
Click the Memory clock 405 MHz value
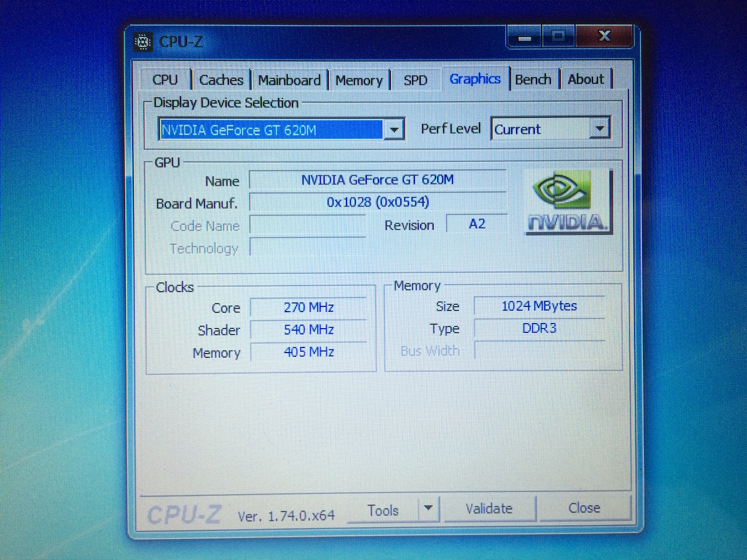click(309, 352)
